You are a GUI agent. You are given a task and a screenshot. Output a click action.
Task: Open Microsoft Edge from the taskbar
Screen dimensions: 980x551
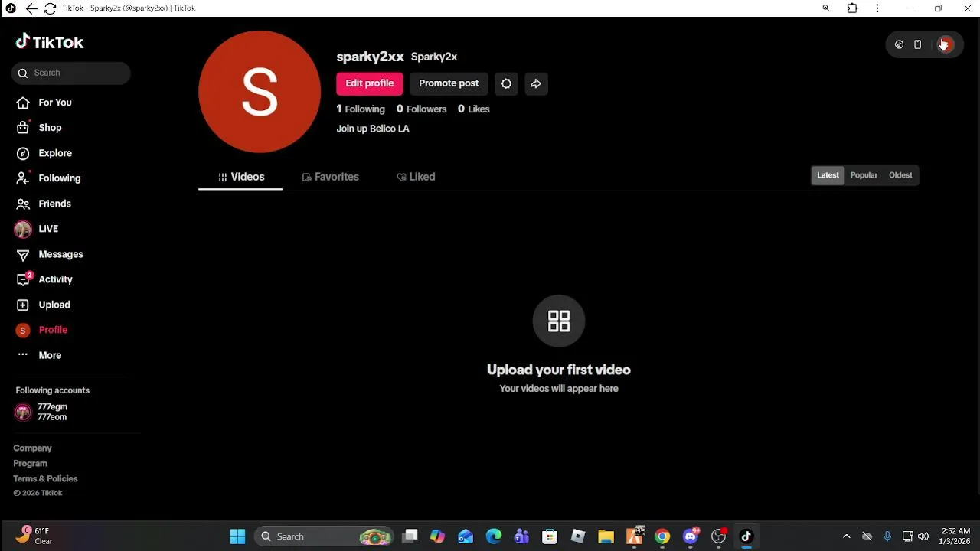pos(494,536)
